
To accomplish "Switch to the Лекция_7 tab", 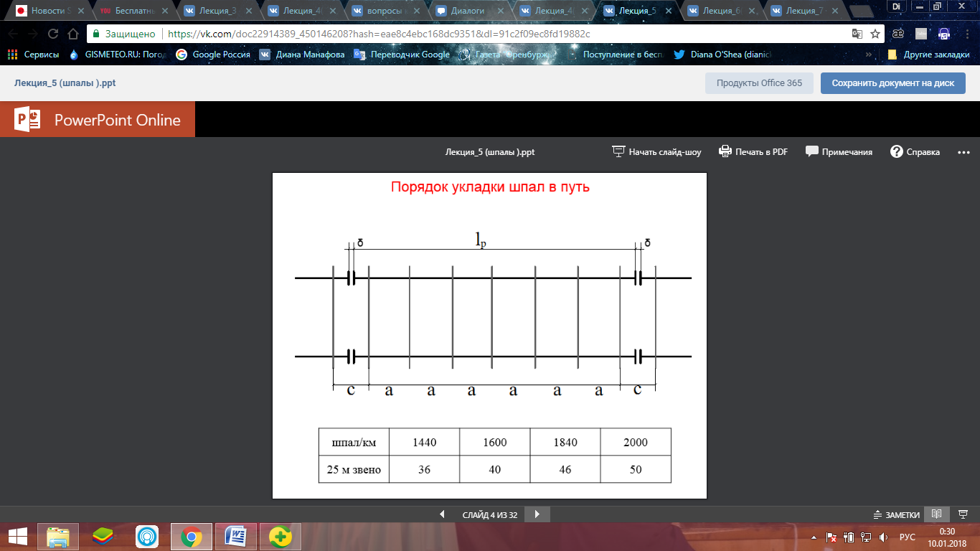I will 805,10.
